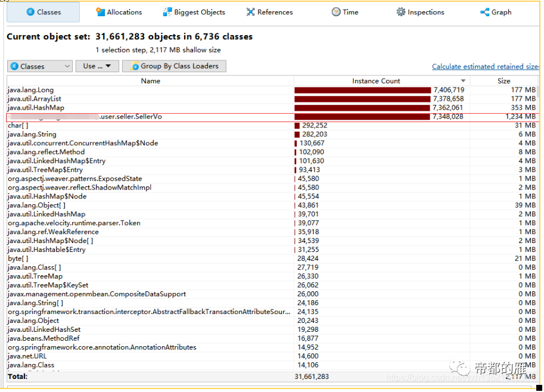Click the References crossed-arrows icon
Screen dimensions: 544x392
point(250,12)
